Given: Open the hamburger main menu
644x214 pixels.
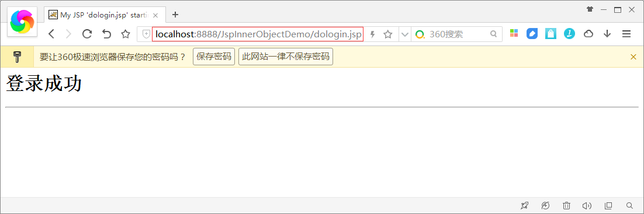Looking at the screenshot, I should tap(626, 34).
